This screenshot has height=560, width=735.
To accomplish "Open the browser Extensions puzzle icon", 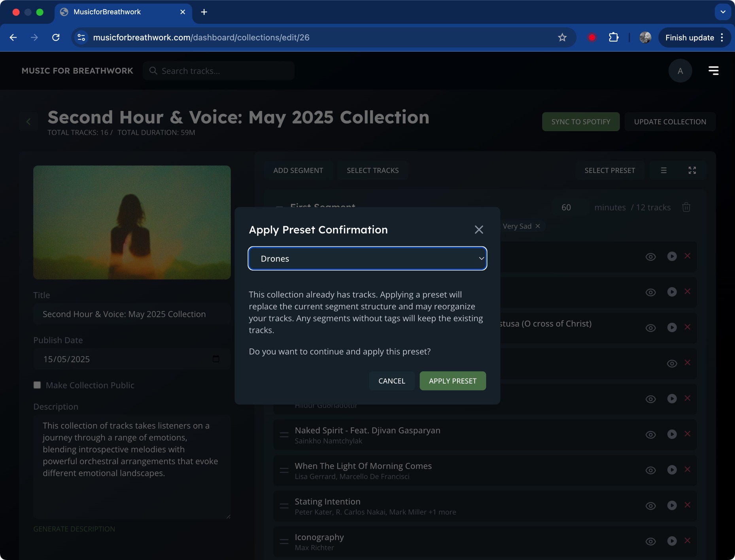I will pos(614,38).
